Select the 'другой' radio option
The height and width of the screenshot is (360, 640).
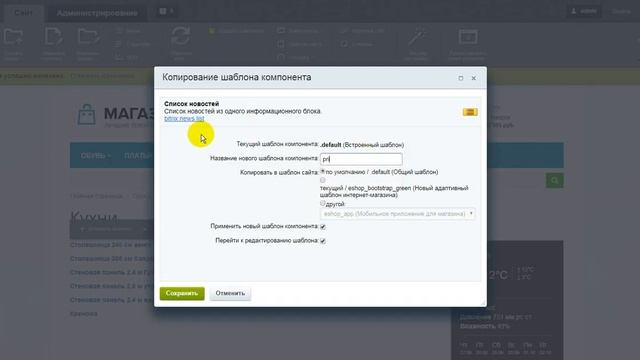point(323,203)
